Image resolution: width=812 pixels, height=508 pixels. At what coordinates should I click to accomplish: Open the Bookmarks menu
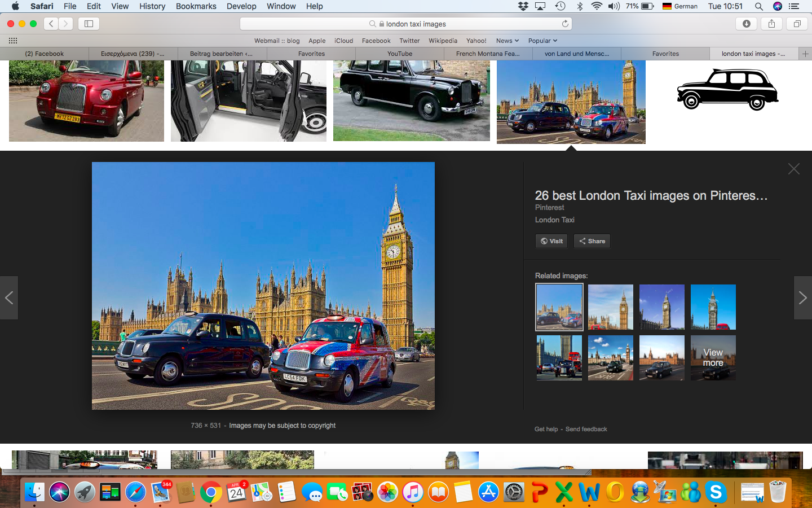[x=196, y=6]
